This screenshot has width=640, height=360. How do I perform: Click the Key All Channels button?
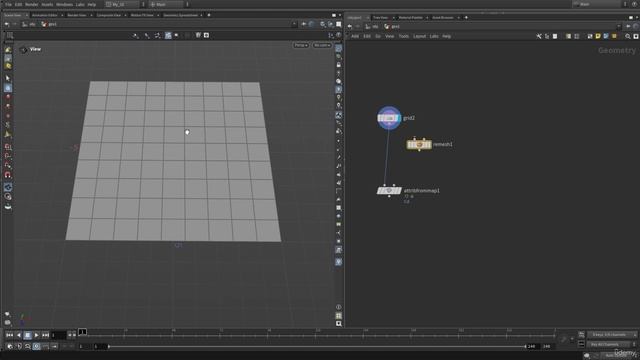(609, 344)
